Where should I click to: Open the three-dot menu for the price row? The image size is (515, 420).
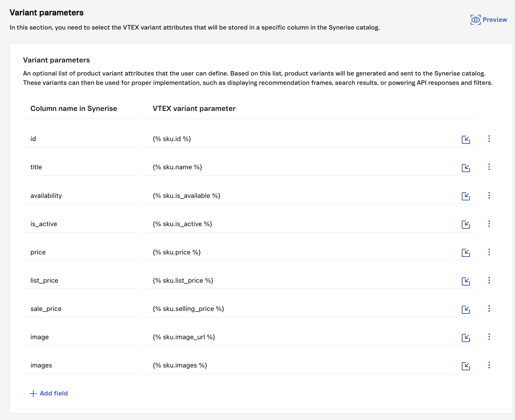coord(489,252)
